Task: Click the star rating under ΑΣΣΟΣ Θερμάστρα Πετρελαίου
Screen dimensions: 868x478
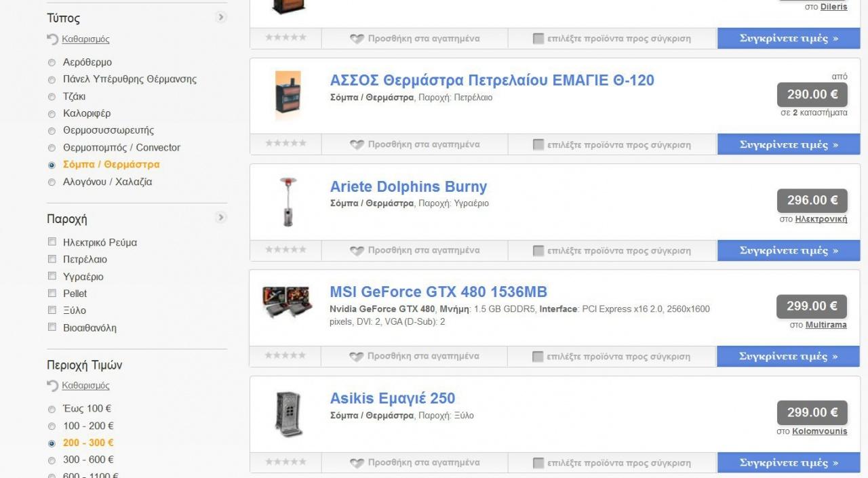Action: tap(285, 143)
